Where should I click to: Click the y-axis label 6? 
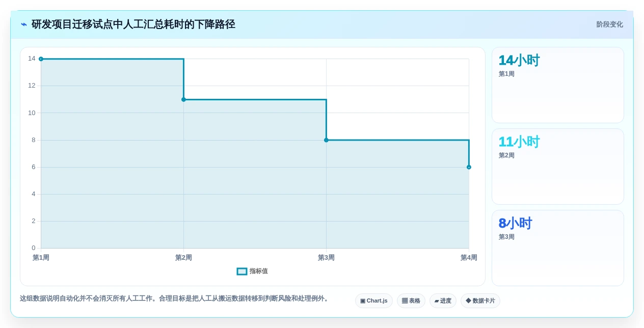[34, 167]
